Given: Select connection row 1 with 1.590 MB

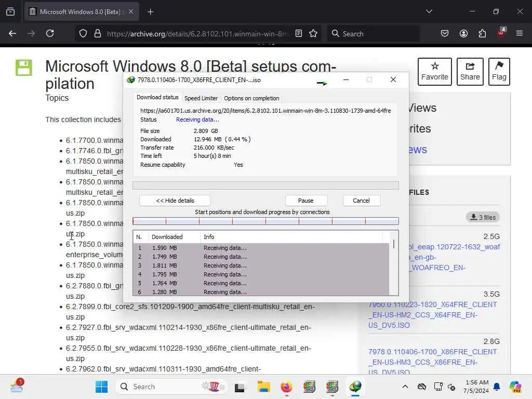Looking at the screenshot, I should coord(261,248).
